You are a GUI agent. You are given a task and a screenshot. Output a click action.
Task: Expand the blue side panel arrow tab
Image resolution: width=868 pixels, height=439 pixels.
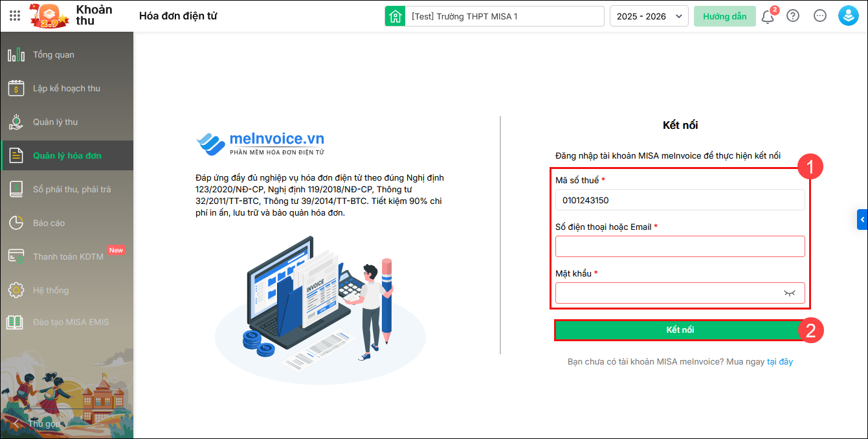[862, 220]
